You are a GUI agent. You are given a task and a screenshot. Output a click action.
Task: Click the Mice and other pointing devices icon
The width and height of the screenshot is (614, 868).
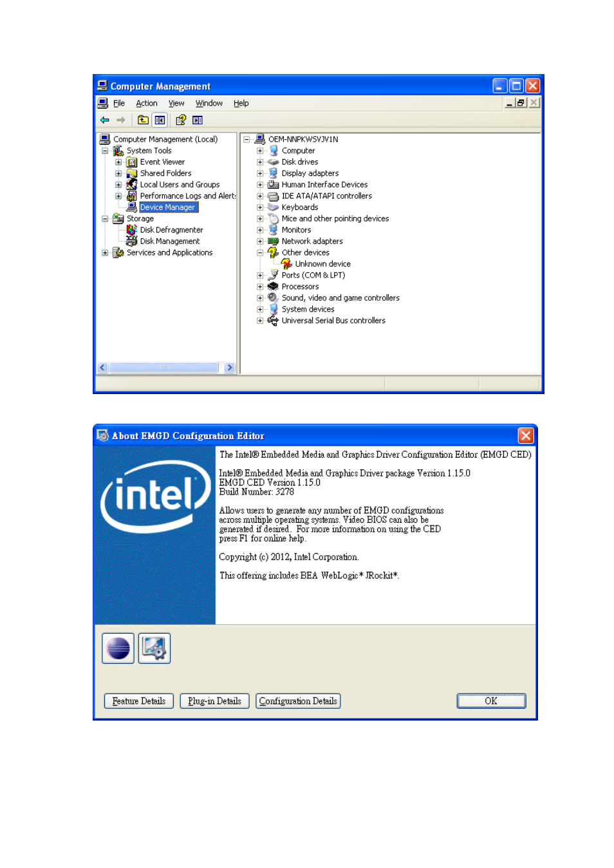[274, 219]
